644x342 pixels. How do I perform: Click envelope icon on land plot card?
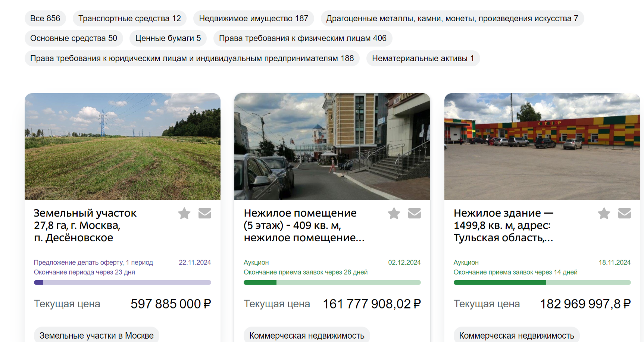tap(204, 213)
